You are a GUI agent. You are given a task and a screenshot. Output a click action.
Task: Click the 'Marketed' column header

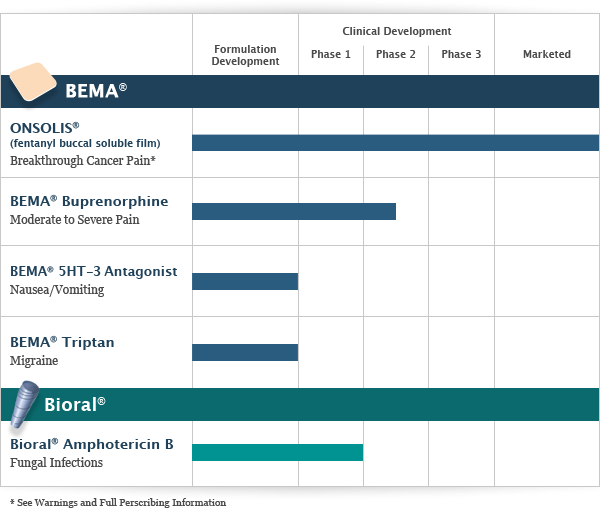(x=547, y=54)
